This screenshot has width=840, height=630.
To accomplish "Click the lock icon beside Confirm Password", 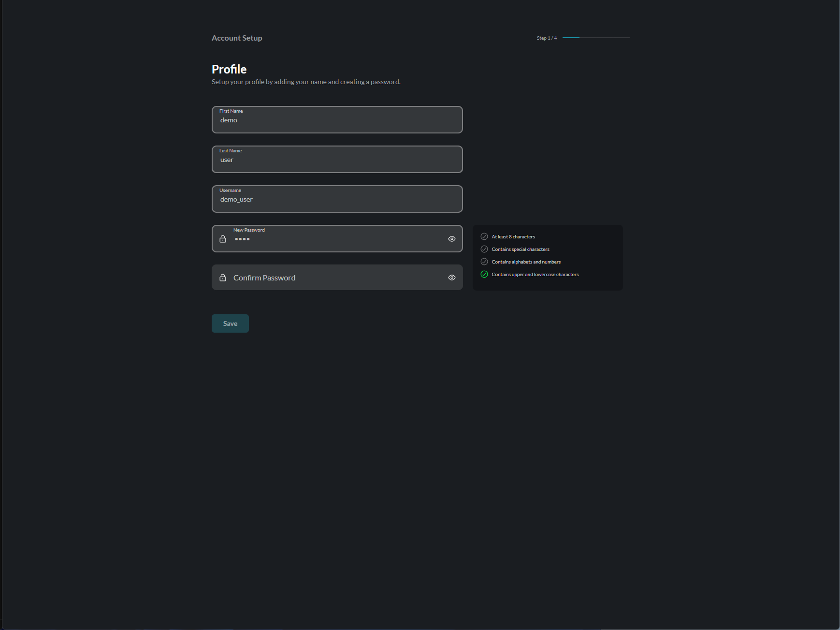I will pyautogui.click(x=223, y=278).
